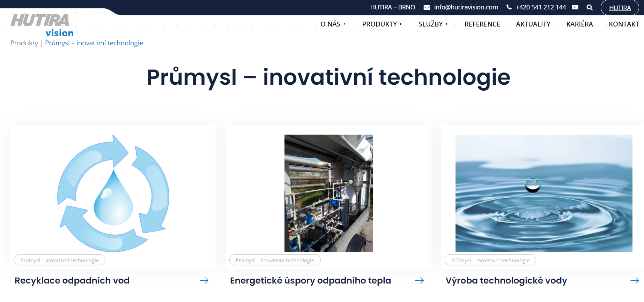This screenshot has height=302, width=644.
Task: Open Recyklace odpadních vod title
Action: (x=72, y=280)
